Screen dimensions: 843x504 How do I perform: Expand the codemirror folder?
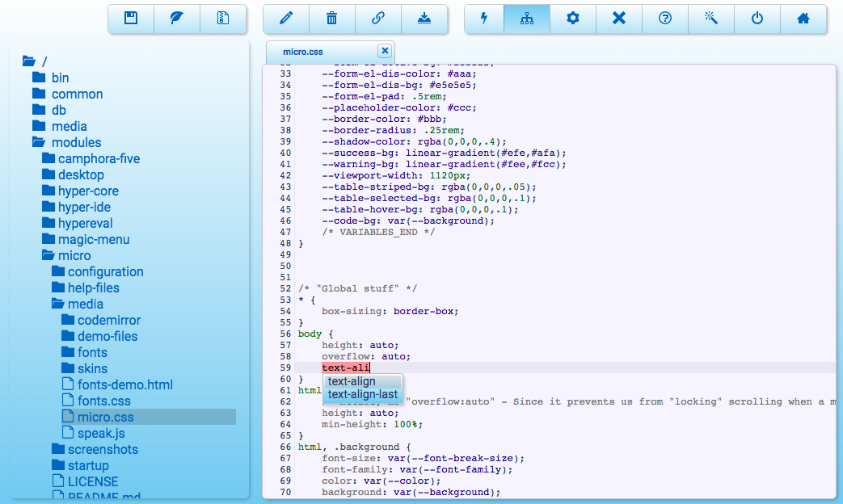tap(108, 320)
